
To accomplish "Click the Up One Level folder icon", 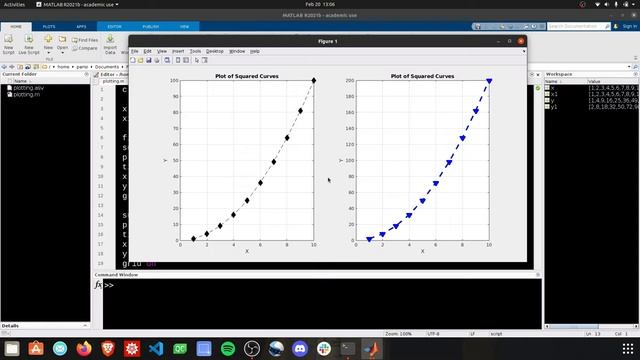I will (x=20, y=67).
